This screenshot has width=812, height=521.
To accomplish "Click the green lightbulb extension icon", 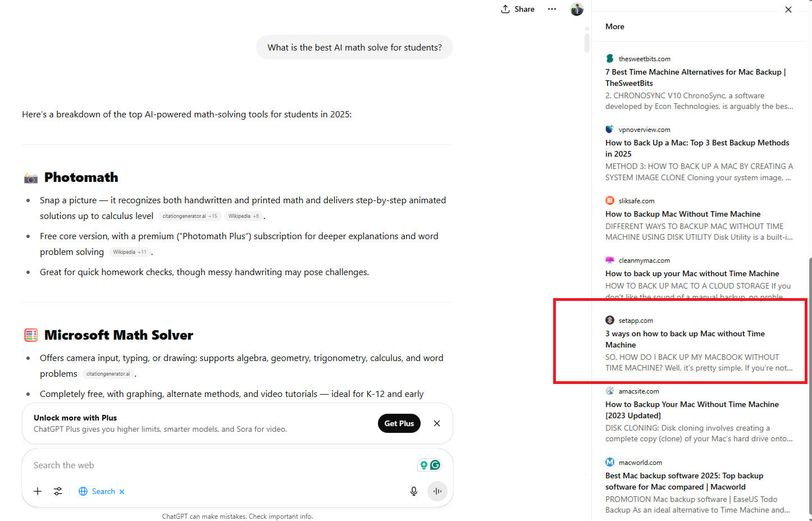I will click(424, 465).
